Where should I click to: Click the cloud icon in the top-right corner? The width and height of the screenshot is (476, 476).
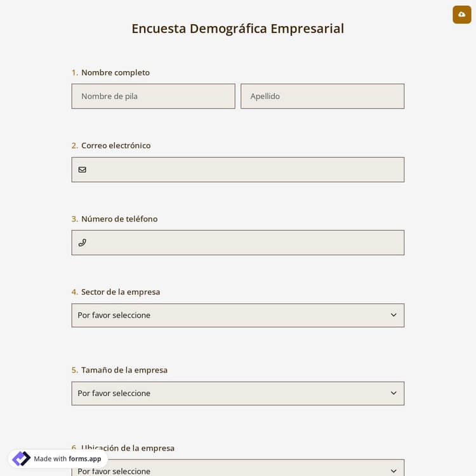pos(461,14)
